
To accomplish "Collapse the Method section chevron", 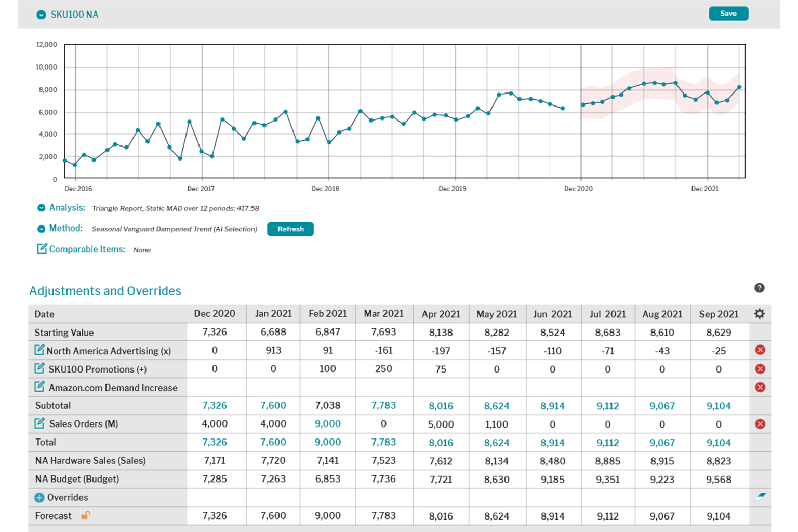I will (41, 229).
